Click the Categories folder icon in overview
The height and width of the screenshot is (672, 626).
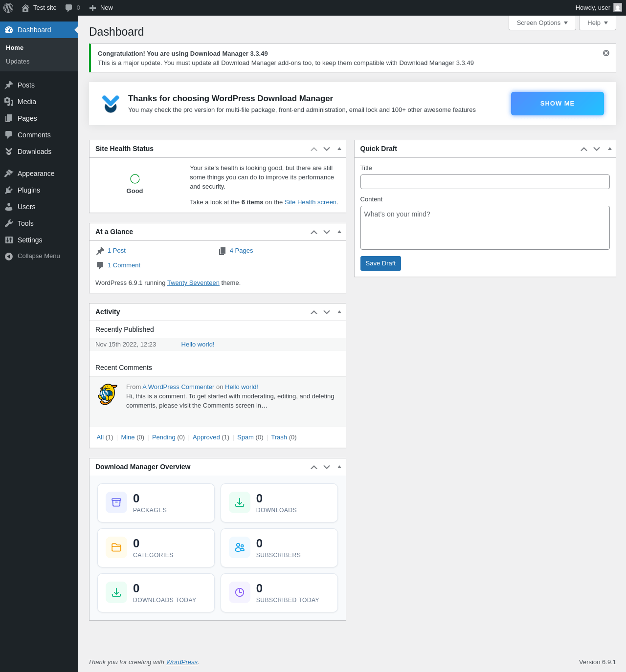coord(116,547)
